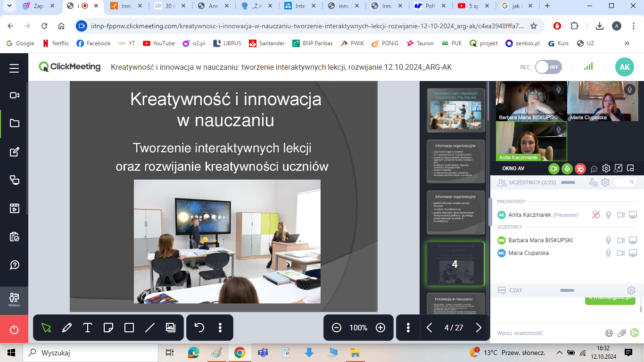Check the green connection signal bars
The image size is (644, 362).
tap(588, 66)
